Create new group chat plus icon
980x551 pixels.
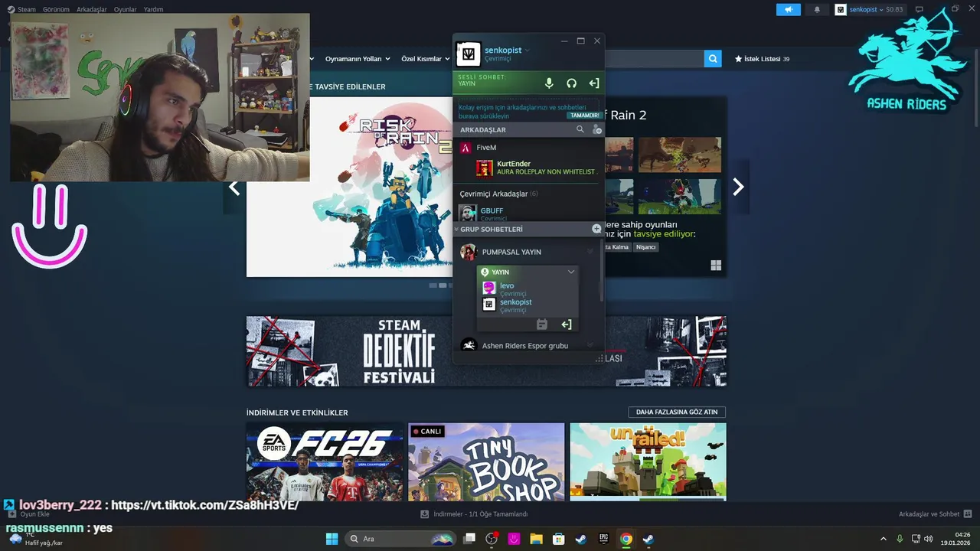pyautogui.click(x=596, y=229)
